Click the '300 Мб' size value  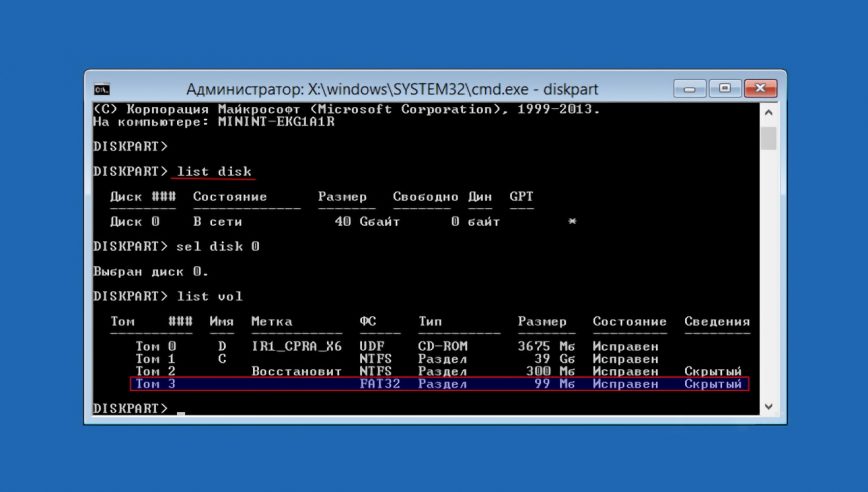coord(550,371)
